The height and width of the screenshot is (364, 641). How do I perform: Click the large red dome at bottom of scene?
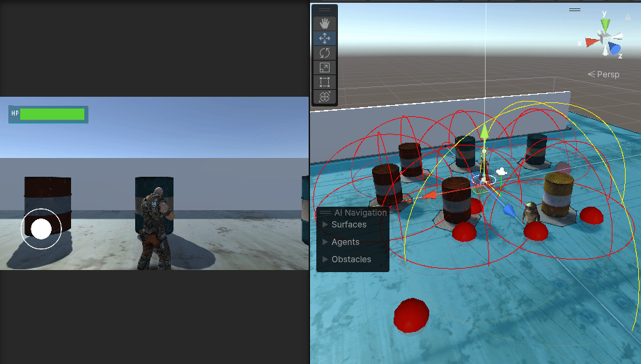click(x=412, y=315)
